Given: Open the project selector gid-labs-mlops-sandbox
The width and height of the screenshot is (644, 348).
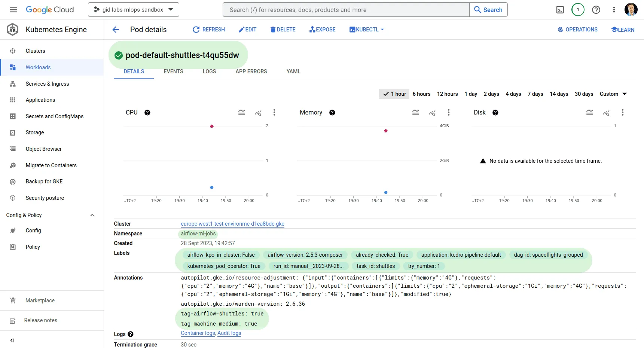Looking at the screenshot, I should (133, 10).
